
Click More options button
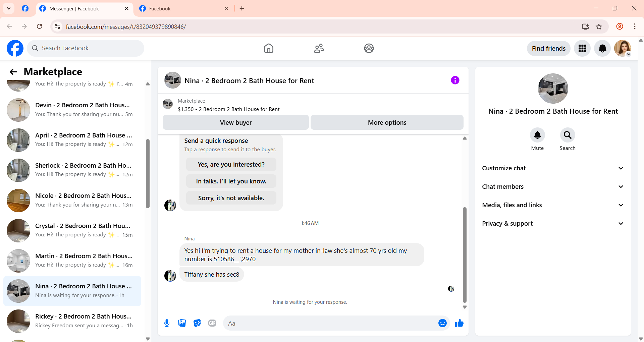387,122
